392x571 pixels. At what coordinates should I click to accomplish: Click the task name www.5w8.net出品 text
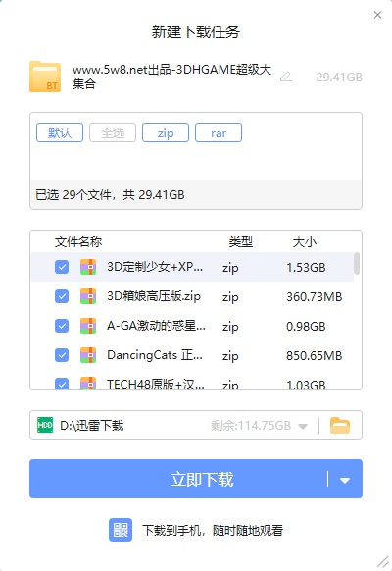click(171, 77)
